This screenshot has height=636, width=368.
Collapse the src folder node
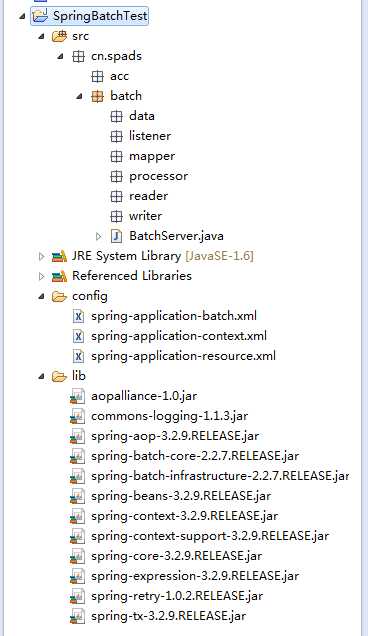[x=41, y=36]
